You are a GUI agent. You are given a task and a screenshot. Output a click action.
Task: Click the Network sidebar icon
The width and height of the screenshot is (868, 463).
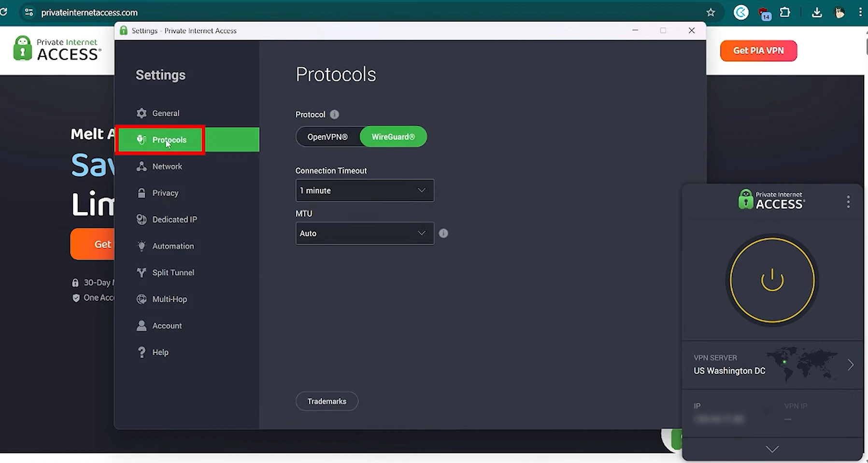point(142,166)
